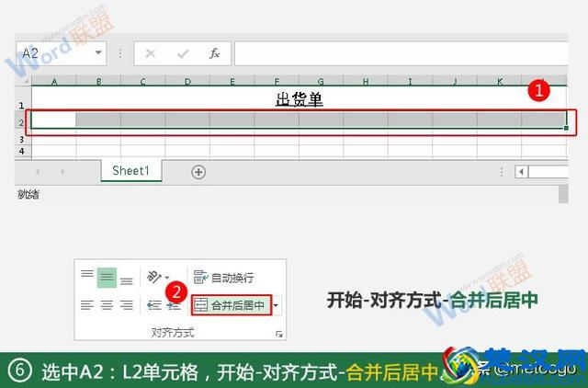Screen dimensions: 588x388
Task: Add a new sheet with the plus icon
Action: tap(198, 172)
